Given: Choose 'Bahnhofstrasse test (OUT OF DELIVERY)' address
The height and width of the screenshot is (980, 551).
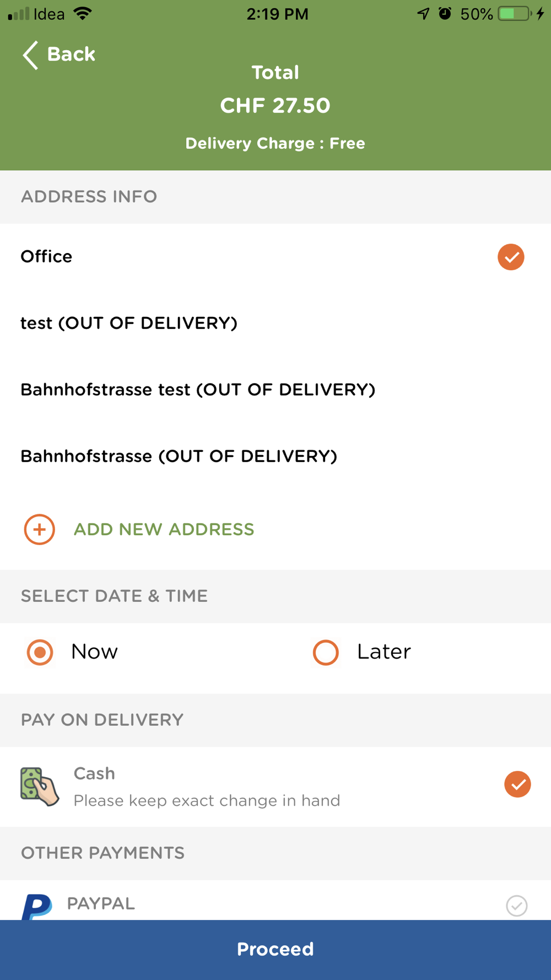Looking at the screenshot, I should pos(198,390).
